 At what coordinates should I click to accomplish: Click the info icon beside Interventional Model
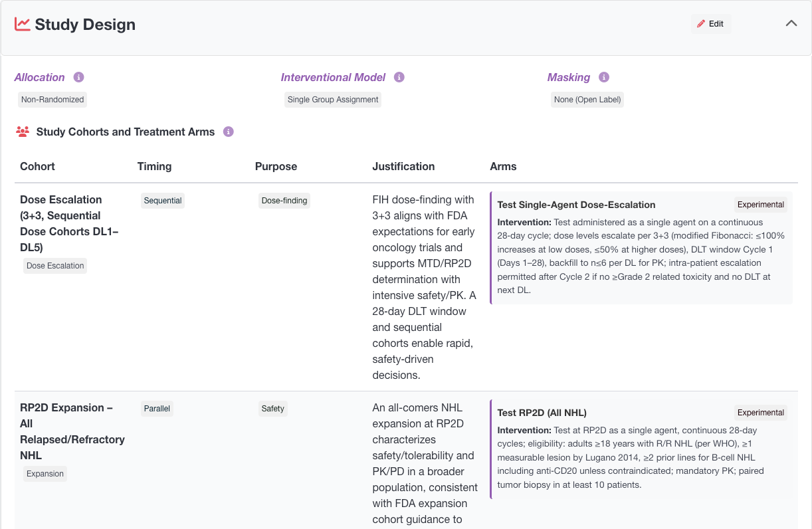[399, 77]
